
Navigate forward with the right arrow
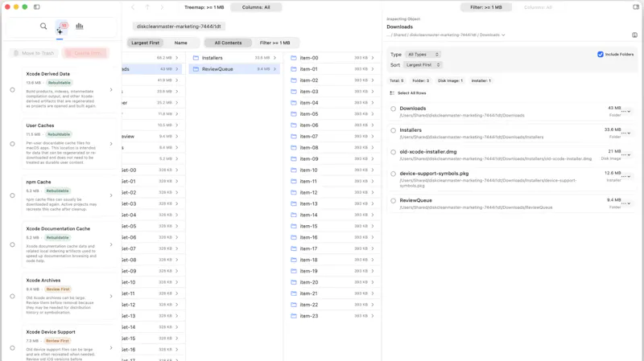(x=162, y=7)
